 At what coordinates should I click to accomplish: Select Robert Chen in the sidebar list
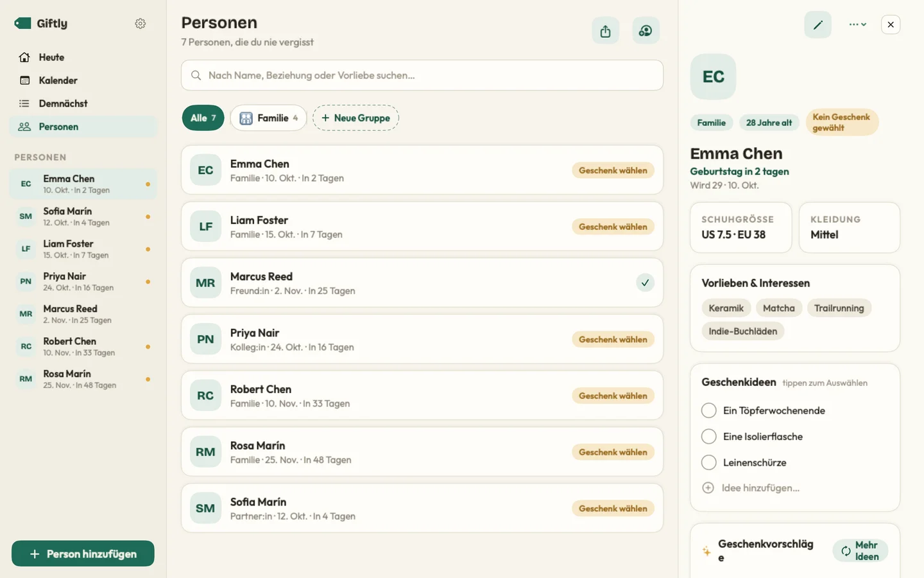(83, 347)
